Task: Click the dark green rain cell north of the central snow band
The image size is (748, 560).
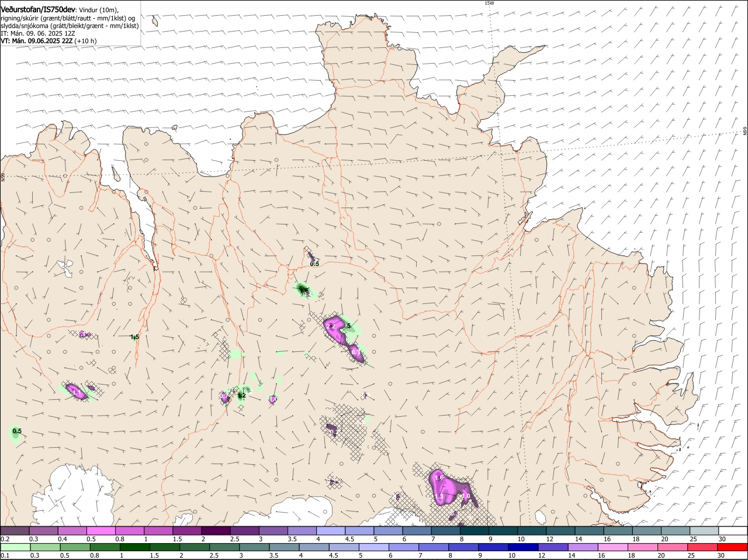Action: coord(303,289)
